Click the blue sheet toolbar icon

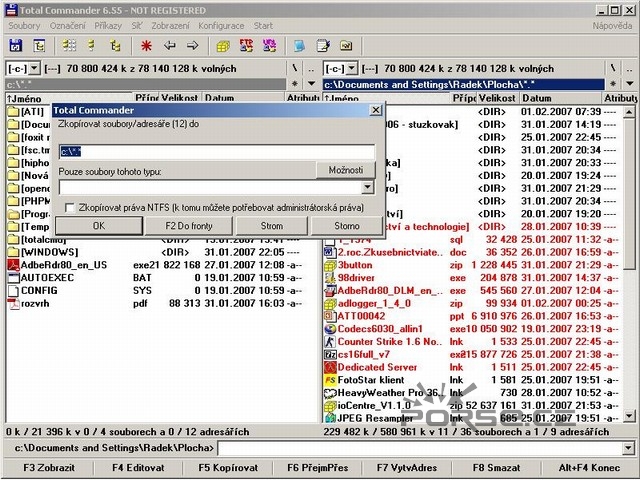300,45
